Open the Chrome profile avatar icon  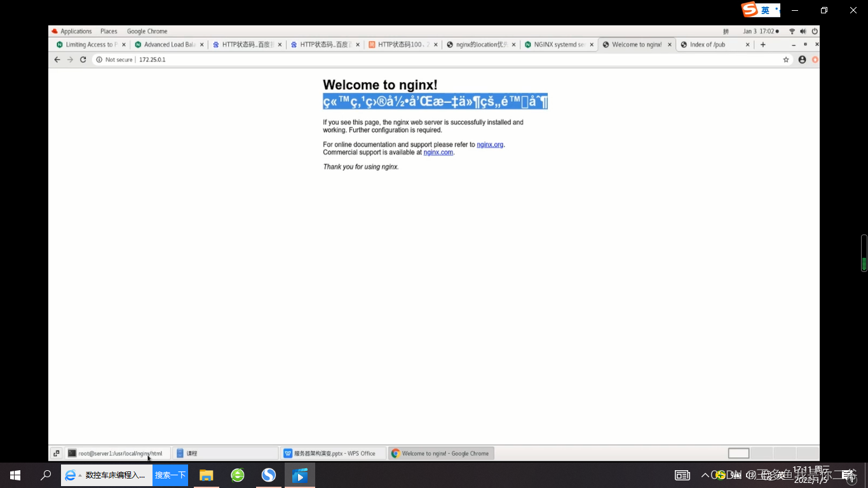pos(802,60)
